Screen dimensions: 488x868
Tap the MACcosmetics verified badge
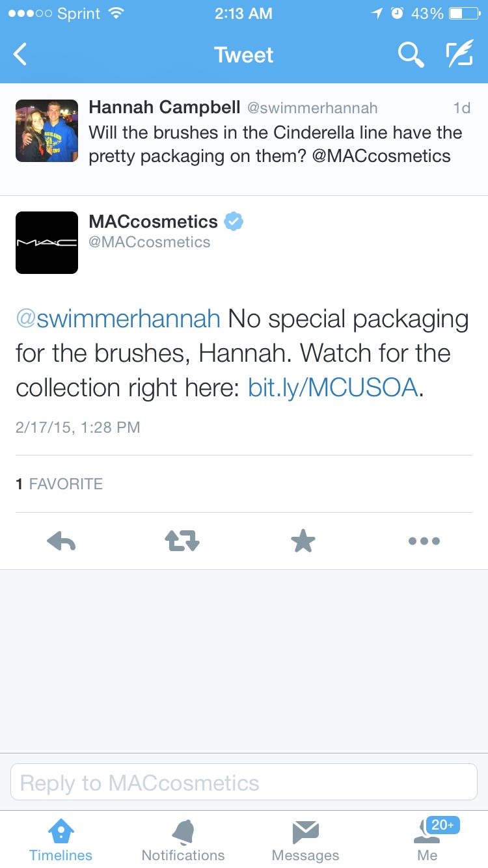234,222
